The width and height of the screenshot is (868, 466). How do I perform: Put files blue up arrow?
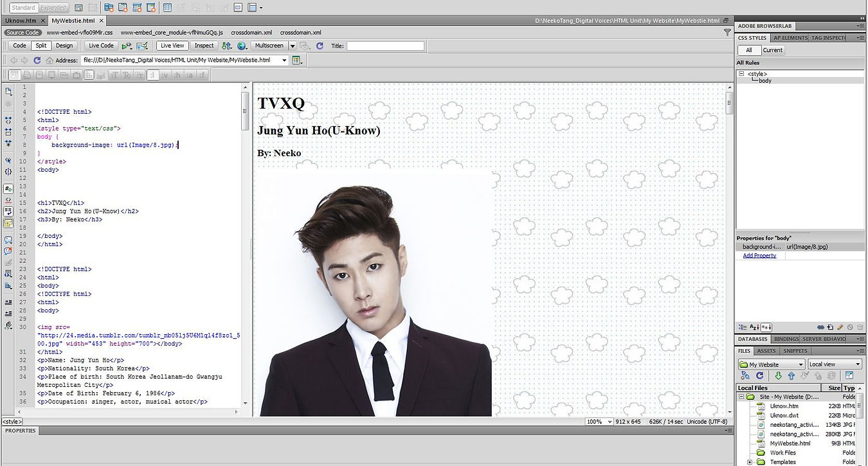pos(791,376)
